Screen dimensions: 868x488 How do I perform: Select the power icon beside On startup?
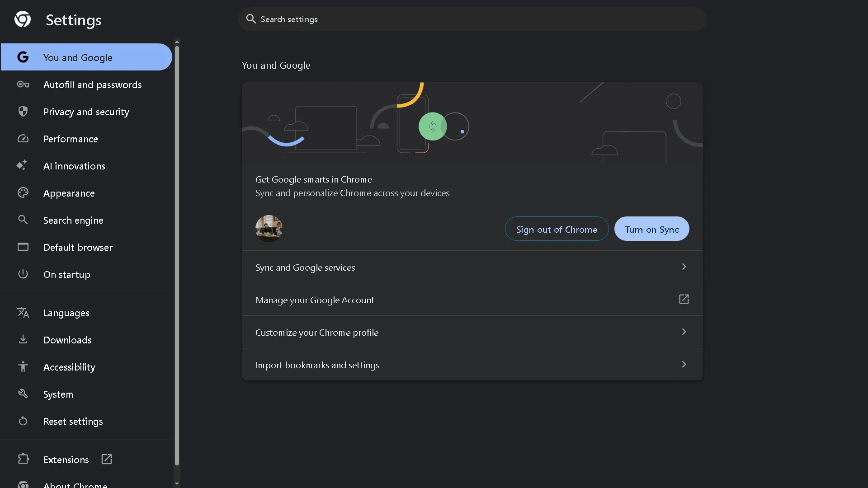point(23,274)
